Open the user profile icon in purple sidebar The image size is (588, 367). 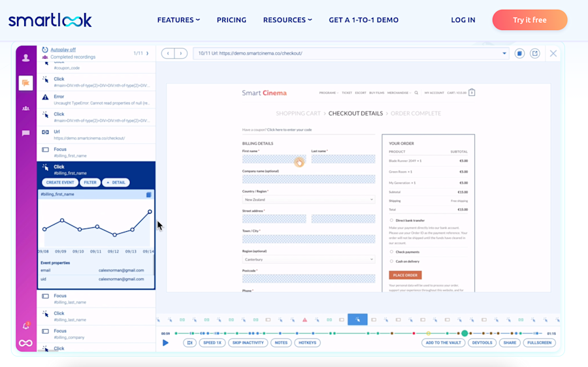tap(25, 57)
